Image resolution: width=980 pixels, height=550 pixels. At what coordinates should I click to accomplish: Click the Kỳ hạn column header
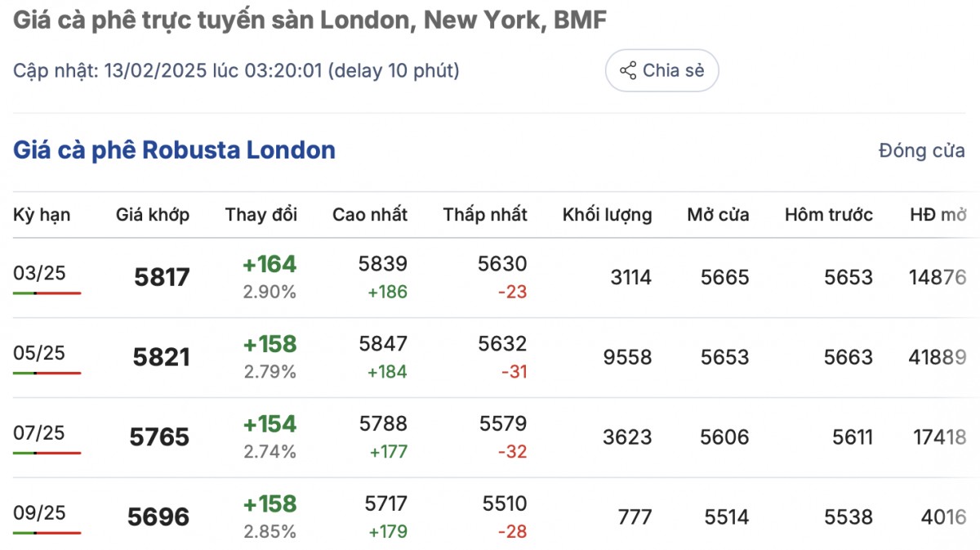pos(42,215)
